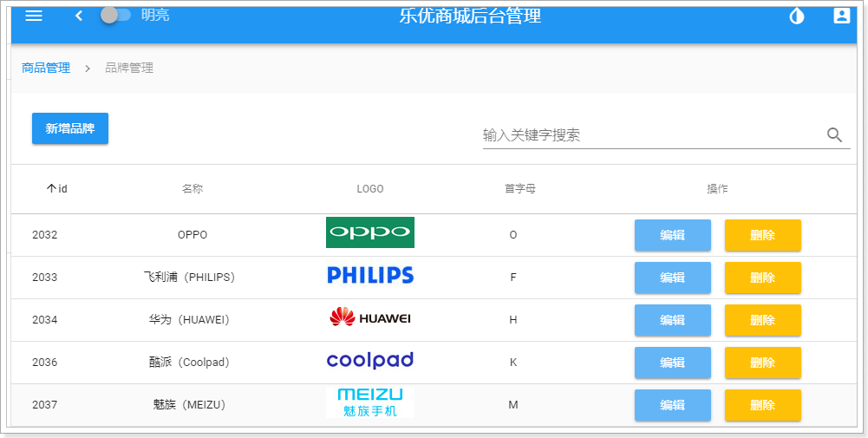Image resolution: width=868 pixels, height=438 pixels.
Task: Click the OPPO brand logo
Action: pos(370,232)
